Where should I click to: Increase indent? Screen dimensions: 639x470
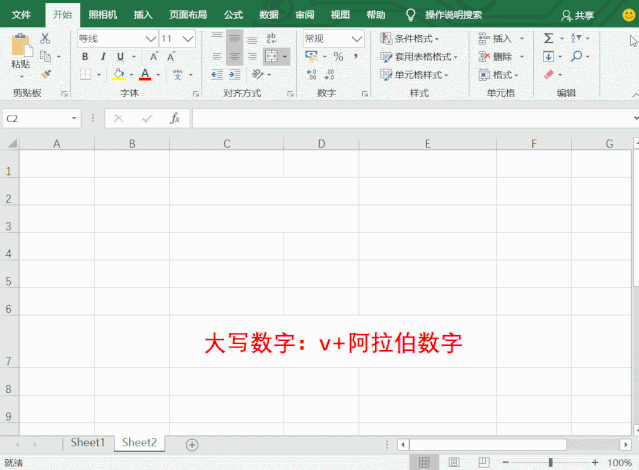pyautogui.click(x=234, y=75)
